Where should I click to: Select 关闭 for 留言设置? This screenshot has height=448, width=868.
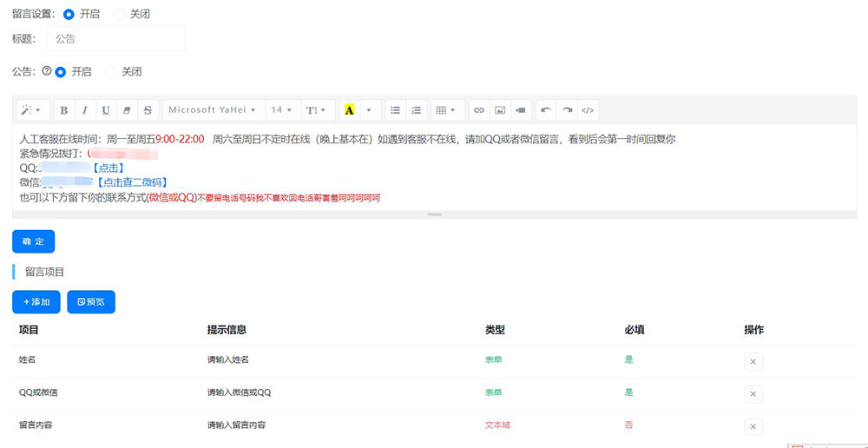tap(120, 15)
